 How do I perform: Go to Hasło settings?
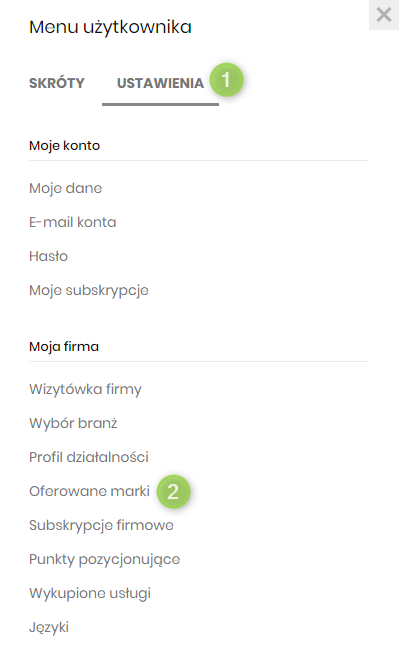pyautogui.click(x=49, y=256)
